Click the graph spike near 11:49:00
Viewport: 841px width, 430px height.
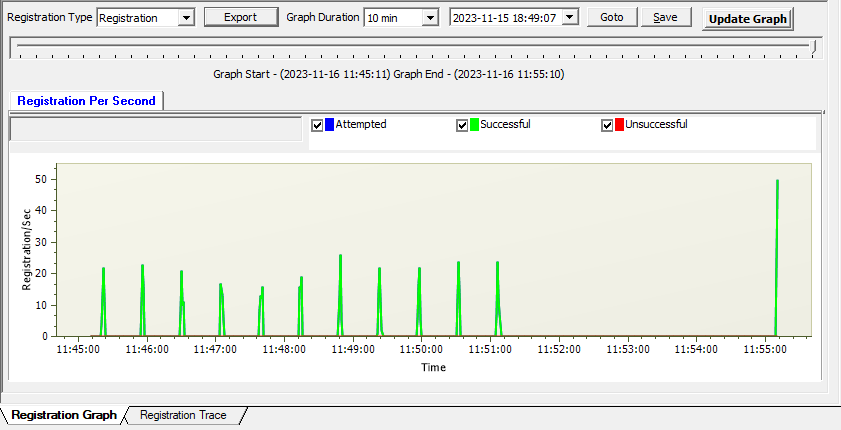coord(340,295)
